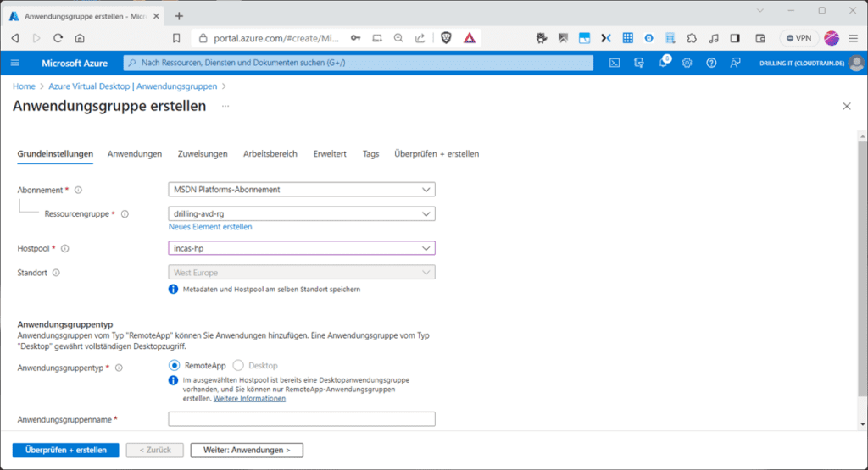This screenshot has width=868, height=470.
Task: Click the blue Überprüfen + erstellen button
Action: coord(66,450)
